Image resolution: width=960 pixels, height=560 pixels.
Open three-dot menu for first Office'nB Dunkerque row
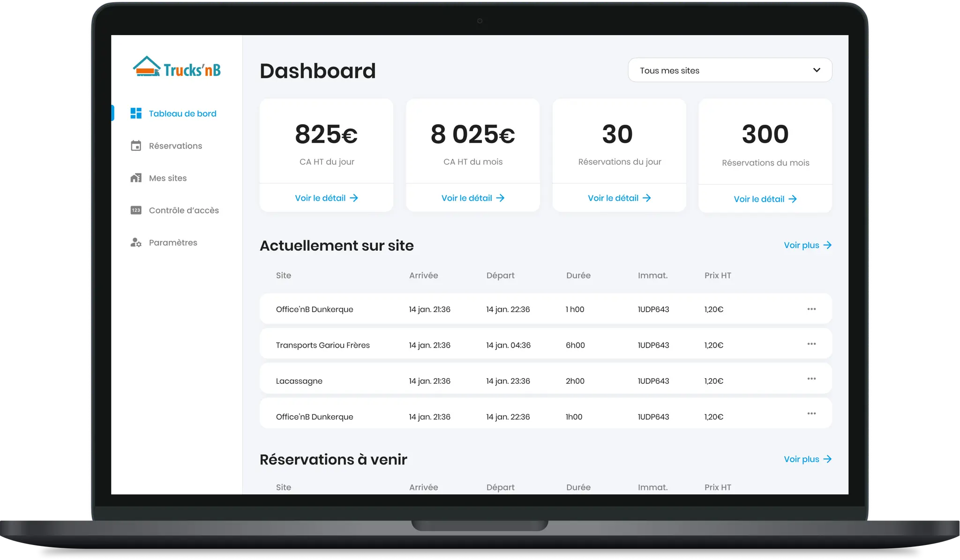tap(811, 309)
